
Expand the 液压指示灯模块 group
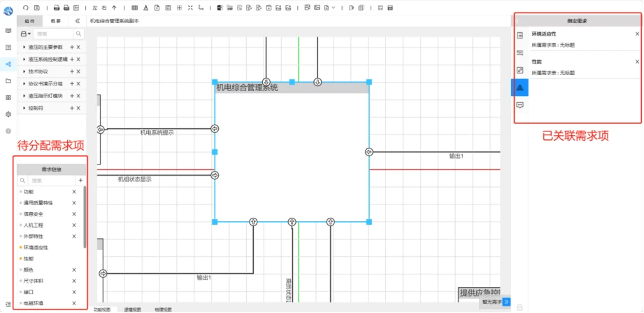24,96
